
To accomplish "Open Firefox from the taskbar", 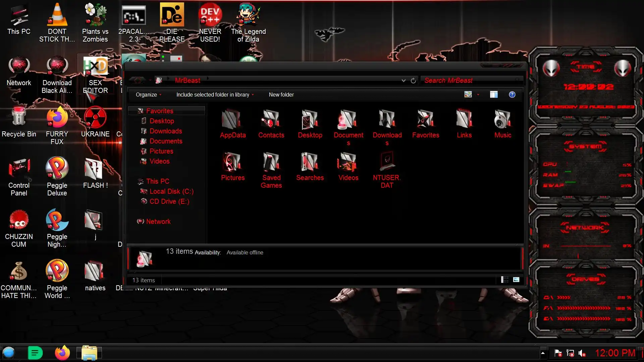I will pyautogui.click(x=62, y=353).
